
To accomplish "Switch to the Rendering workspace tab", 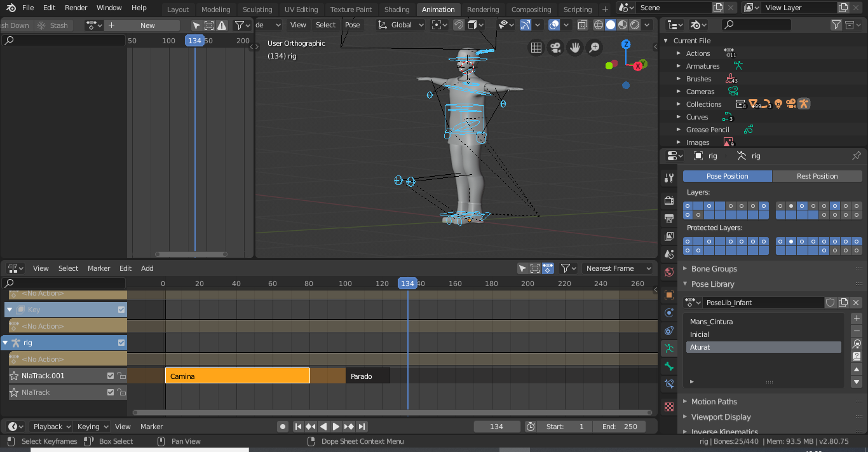I will click(x=483, y=10).
